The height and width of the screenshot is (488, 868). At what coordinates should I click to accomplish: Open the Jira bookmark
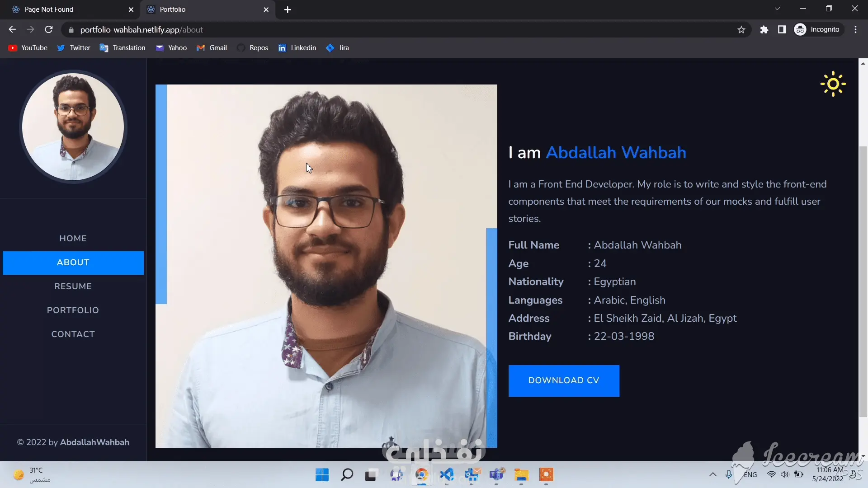point(338,48)
